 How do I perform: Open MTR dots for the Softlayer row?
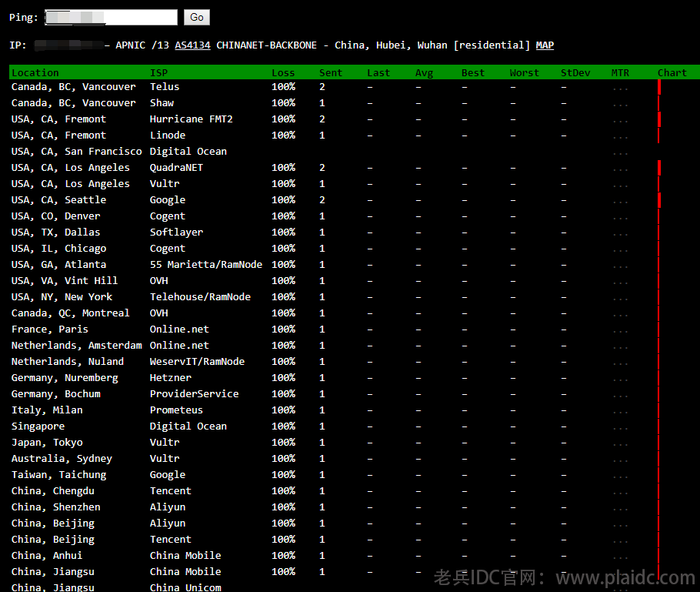(x=620, y=234)
